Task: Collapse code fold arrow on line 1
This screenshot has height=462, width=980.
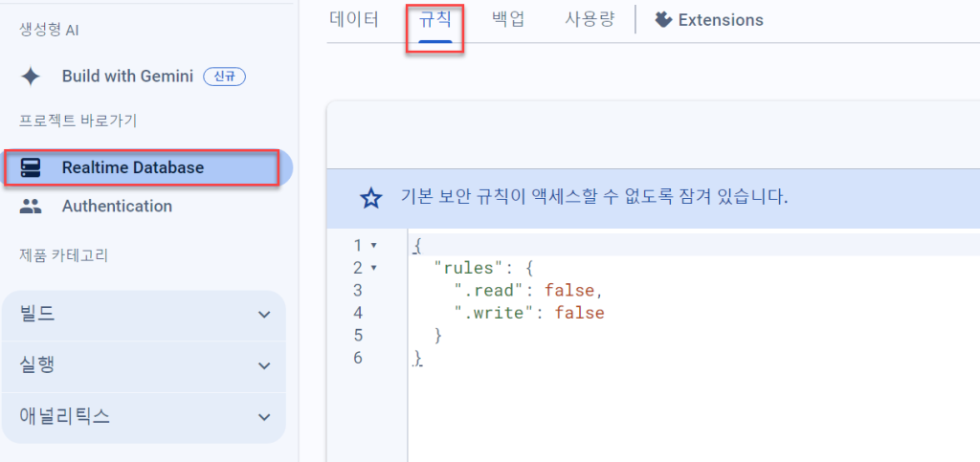Action: (x=374, y=246)
